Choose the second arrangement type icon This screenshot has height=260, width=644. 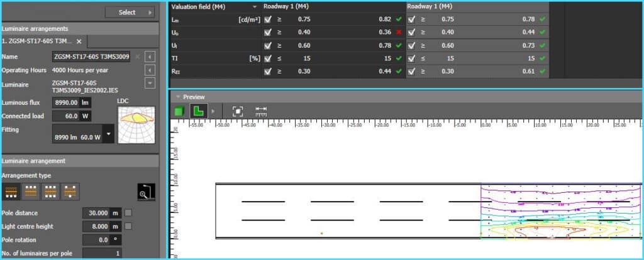[31, 190]
